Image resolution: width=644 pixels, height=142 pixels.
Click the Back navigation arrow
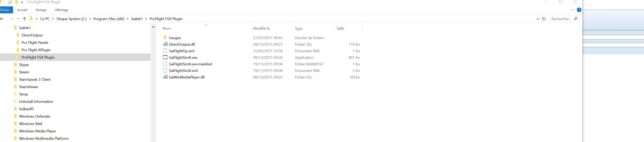pyautogui.click(x=2, y=19)
